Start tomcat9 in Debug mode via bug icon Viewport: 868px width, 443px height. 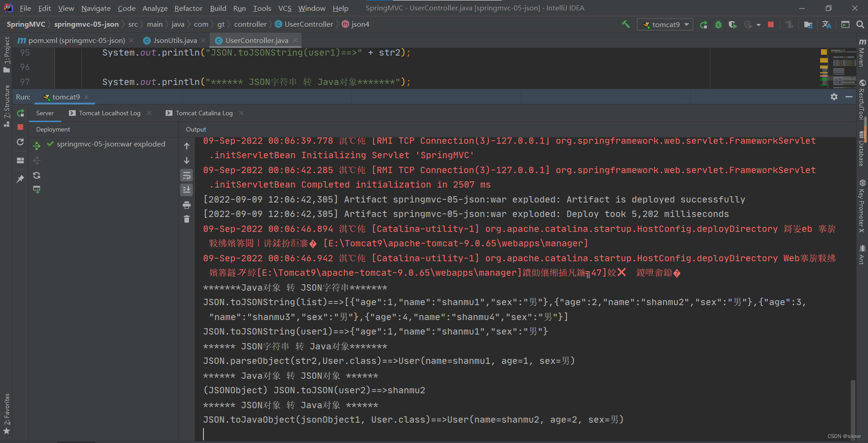pyautogui.click(x=718, y=24)
